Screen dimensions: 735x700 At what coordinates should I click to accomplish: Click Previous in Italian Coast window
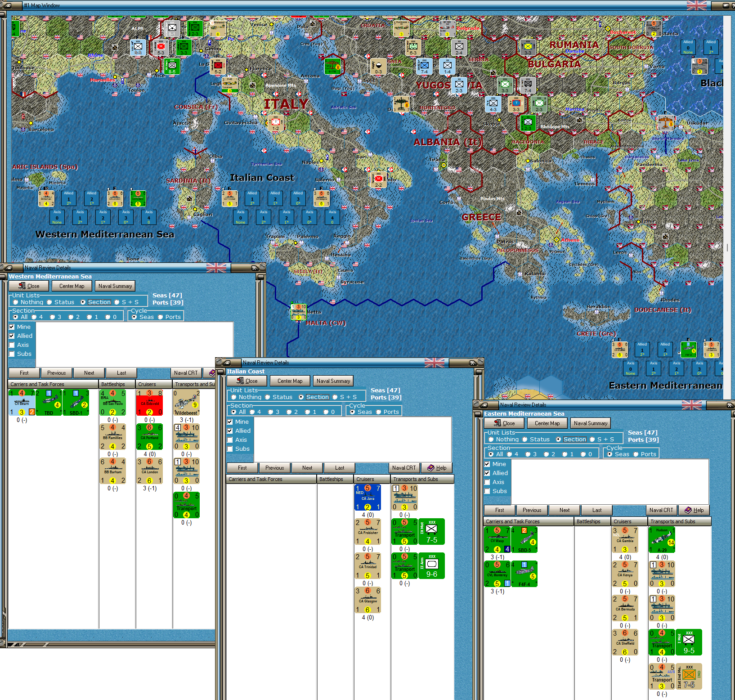click(x=274, y=468)
